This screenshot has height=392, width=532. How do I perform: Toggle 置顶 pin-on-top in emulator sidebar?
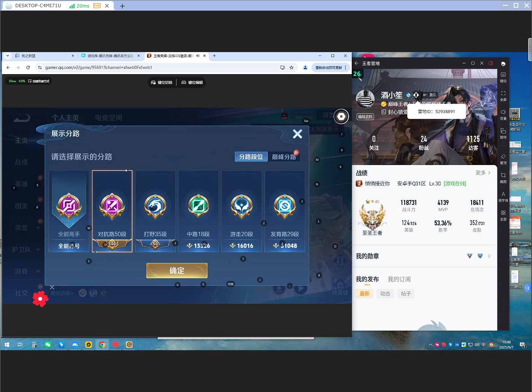pos(503,159)
